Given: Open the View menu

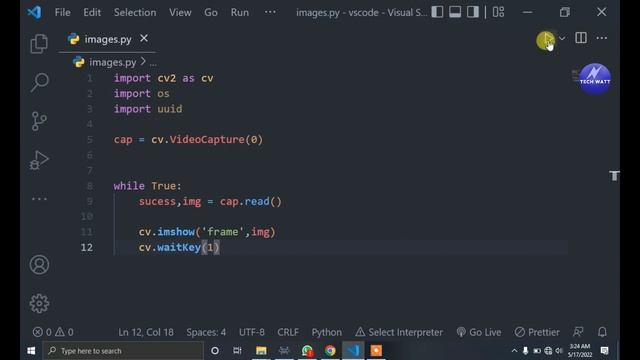Looking at the screenshot, I should click(180, 12).
